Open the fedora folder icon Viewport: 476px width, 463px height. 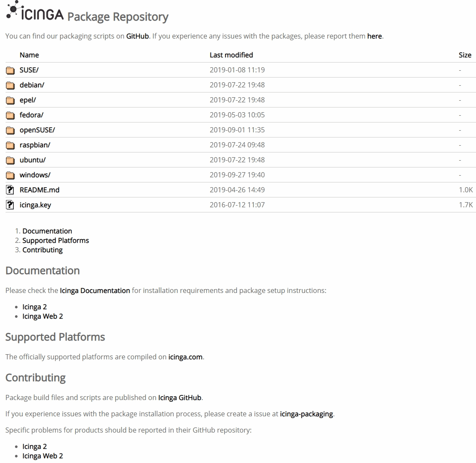(10, 115)
